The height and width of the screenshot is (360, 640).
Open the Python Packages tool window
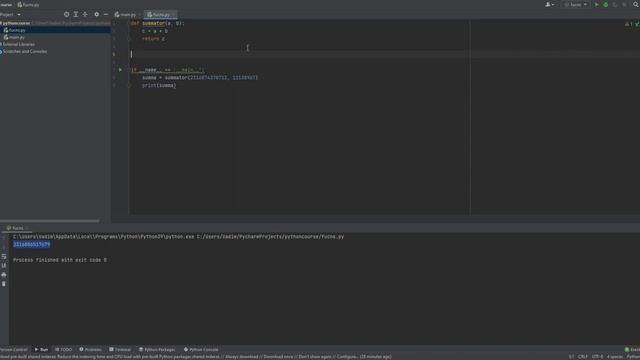(157, 350)
